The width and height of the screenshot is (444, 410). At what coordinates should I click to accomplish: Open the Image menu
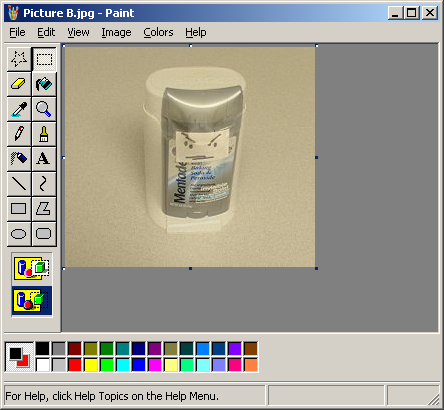pyautogui.click(x=116, y=32)
